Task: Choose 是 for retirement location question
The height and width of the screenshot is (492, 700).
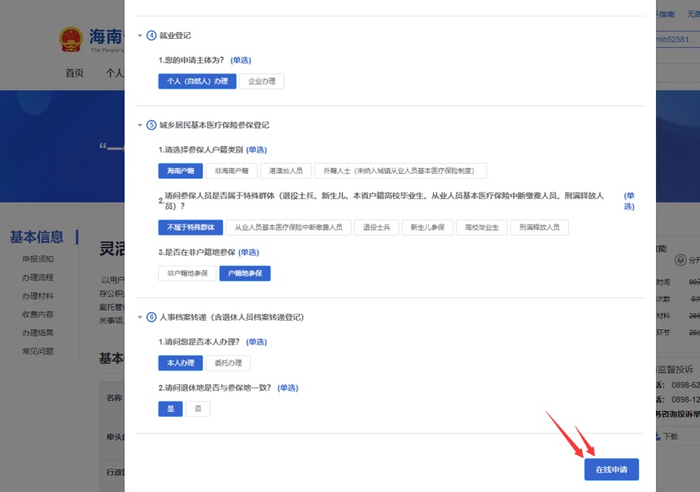Action: 171,409
